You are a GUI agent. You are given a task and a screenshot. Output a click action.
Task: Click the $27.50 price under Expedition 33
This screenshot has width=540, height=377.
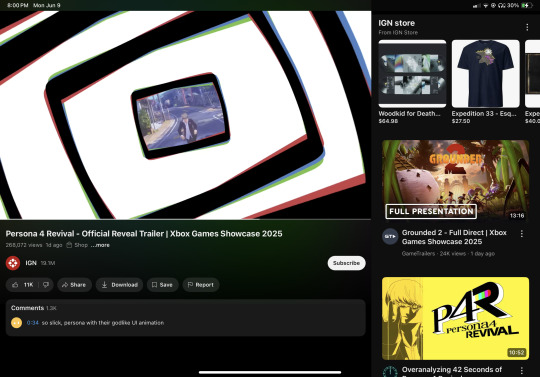tap(461, 121)
